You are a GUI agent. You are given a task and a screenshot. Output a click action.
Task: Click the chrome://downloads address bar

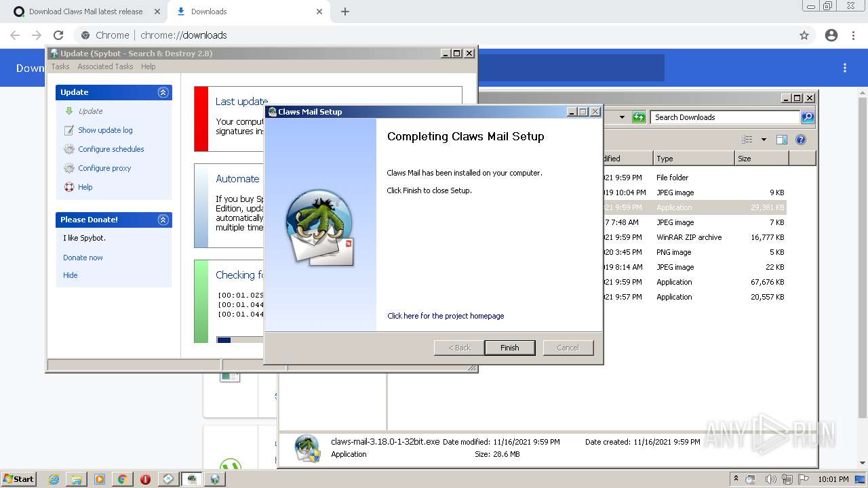pyautogui.click(x=434, y=35)
